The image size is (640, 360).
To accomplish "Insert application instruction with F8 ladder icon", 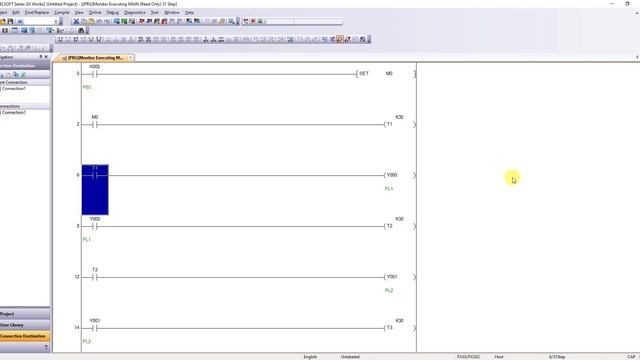I will [99, 40].
